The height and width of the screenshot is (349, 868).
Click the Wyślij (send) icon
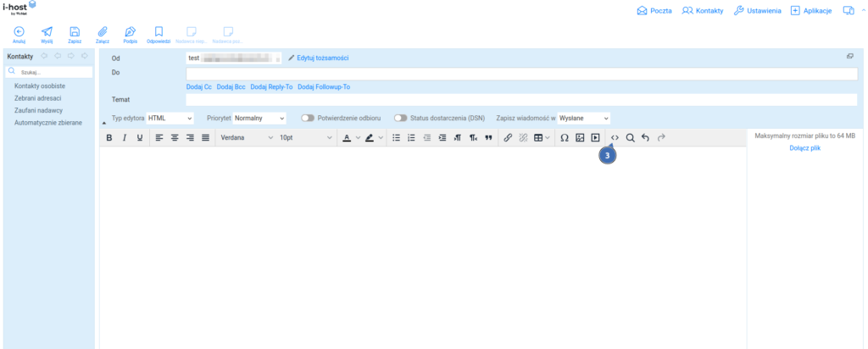click(47, 33)
